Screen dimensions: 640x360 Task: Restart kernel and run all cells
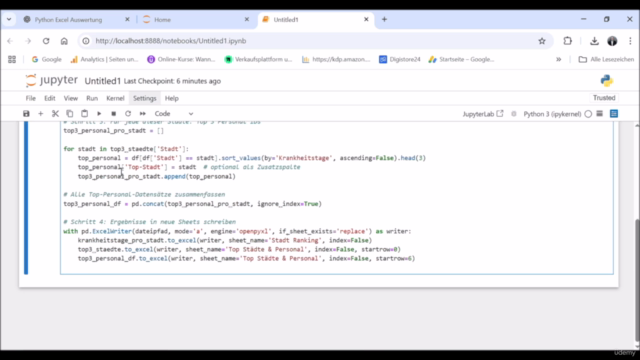142,114
